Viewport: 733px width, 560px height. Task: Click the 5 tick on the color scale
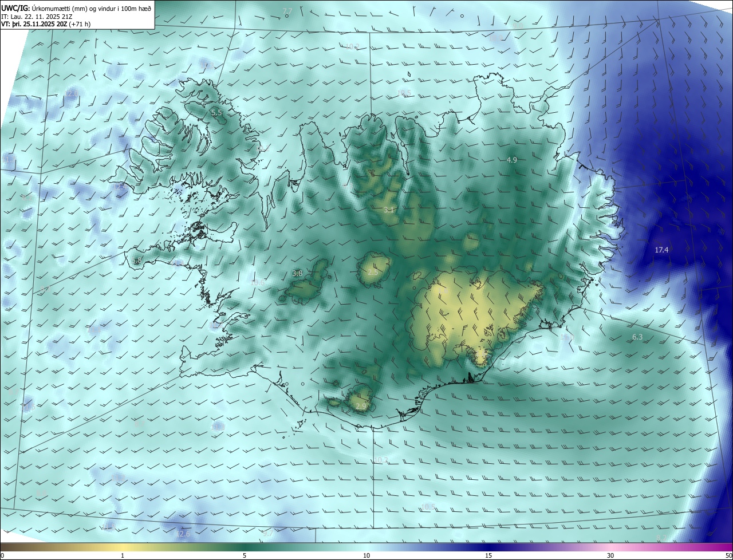(245, 555)
